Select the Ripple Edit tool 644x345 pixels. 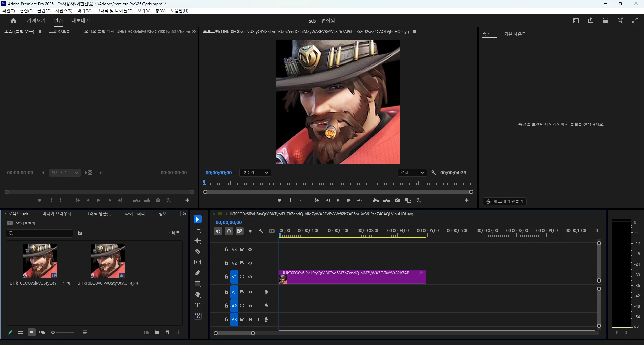click(198, 241)
